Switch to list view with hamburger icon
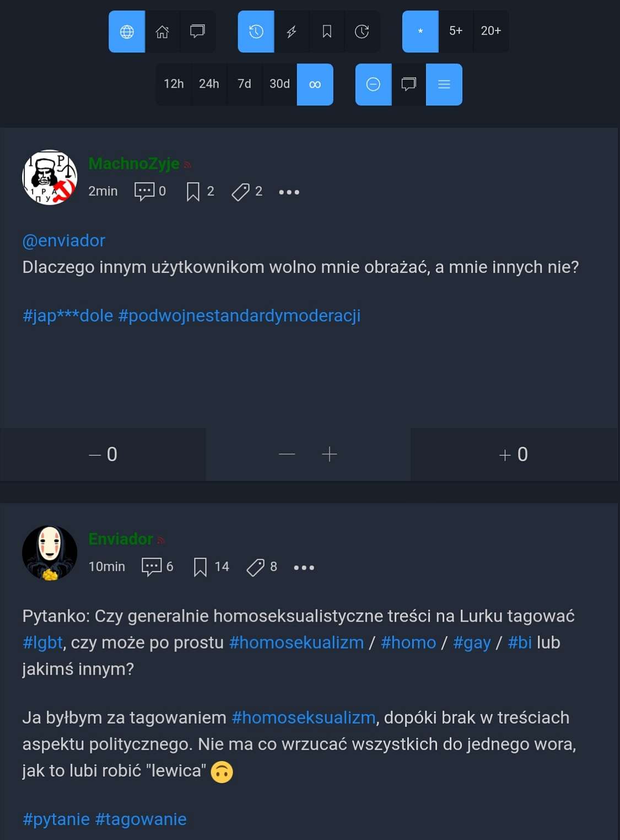The width and height of the screenshot is (620, 840). point(444,84)
